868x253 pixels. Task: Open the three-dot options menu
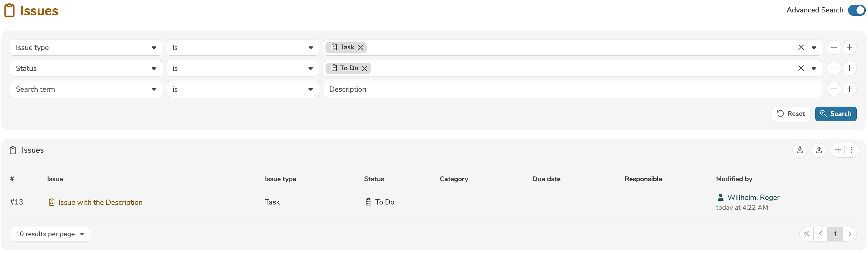[x=851, y=150]
